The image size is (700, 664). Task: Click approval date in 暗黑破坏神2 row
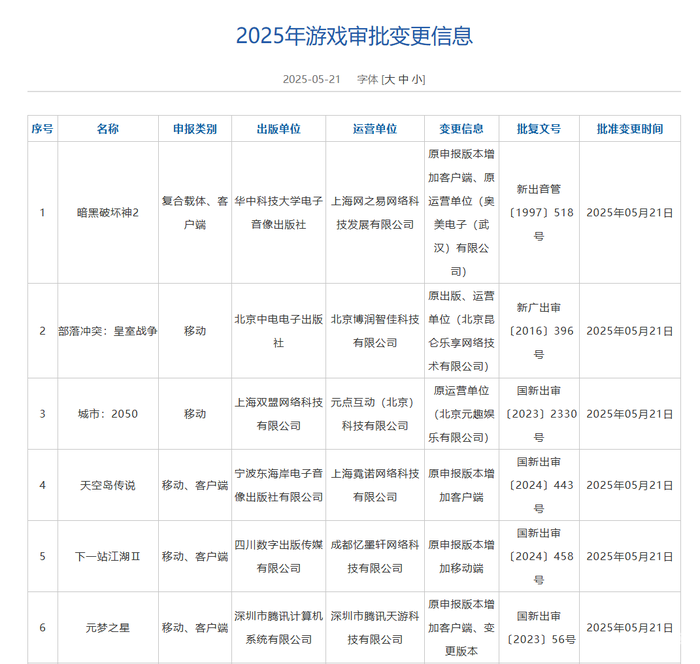(630, 213)
